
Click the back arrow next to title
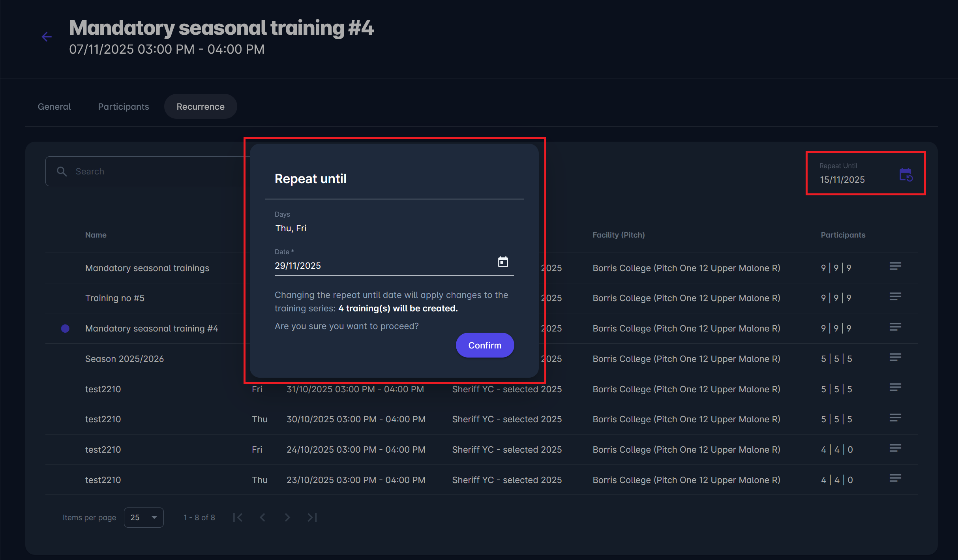47,37
